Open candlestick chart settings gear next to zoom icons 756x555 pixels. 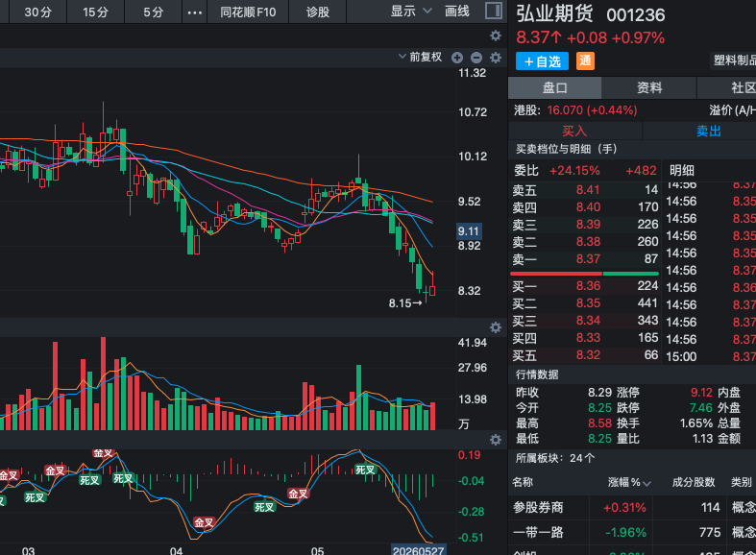tap(495, 58)
